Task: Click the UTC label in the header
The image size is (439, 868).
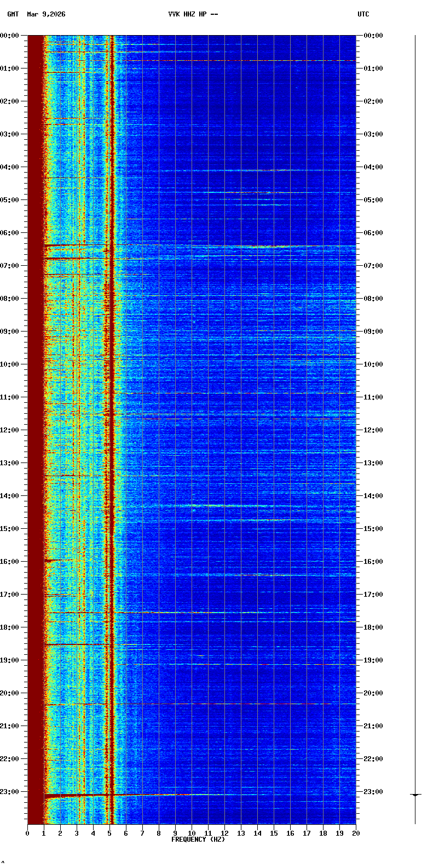Action: pyautogui.click(x=363, y=14)
